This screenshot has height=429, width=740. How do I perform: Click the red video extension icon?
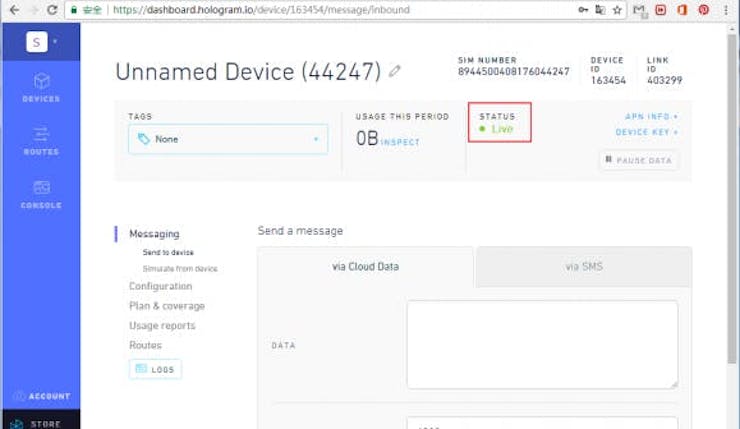(x=661, y=10)
